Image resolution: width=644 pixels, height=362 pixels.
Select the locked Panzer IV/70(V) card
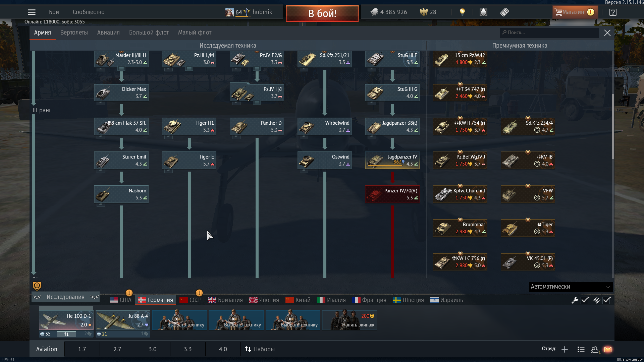tap(392, 194)
